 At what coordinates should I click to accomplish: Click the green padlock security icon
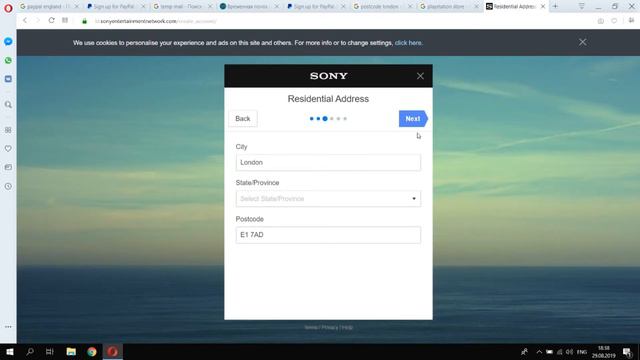(84, 21)
